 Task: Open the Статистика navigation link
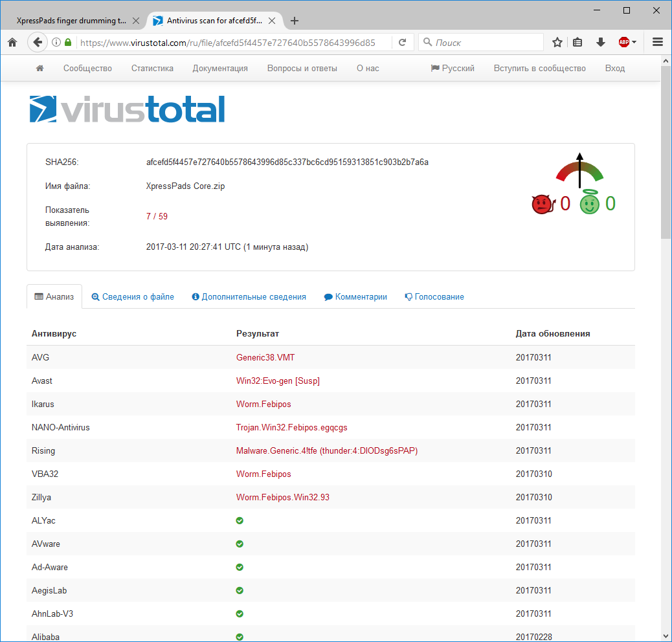tap(152, 68)
